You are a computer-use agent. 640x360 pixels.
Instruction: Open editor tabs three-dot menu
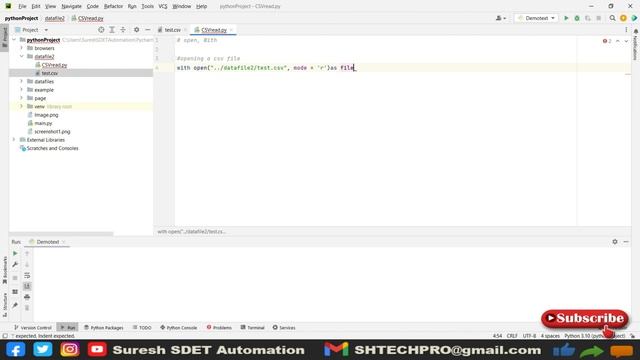click(x=626, y=30)
